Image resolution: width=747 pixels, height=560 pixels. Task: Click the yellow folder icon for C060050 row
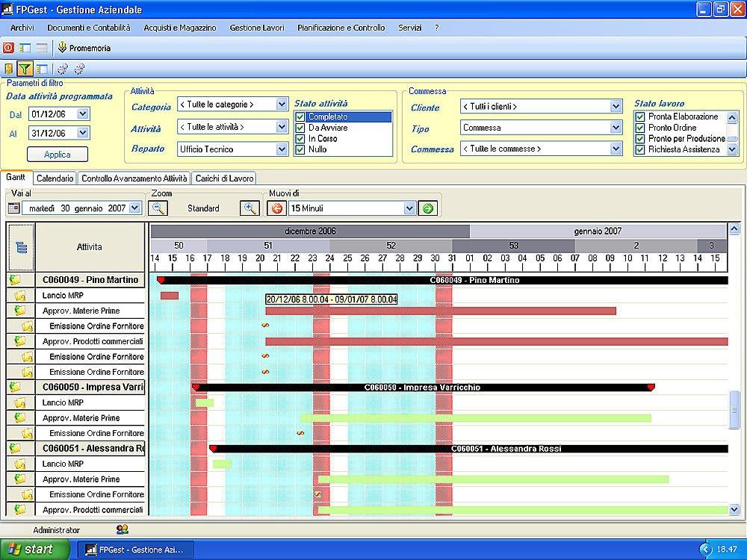[x=16, y=387]
